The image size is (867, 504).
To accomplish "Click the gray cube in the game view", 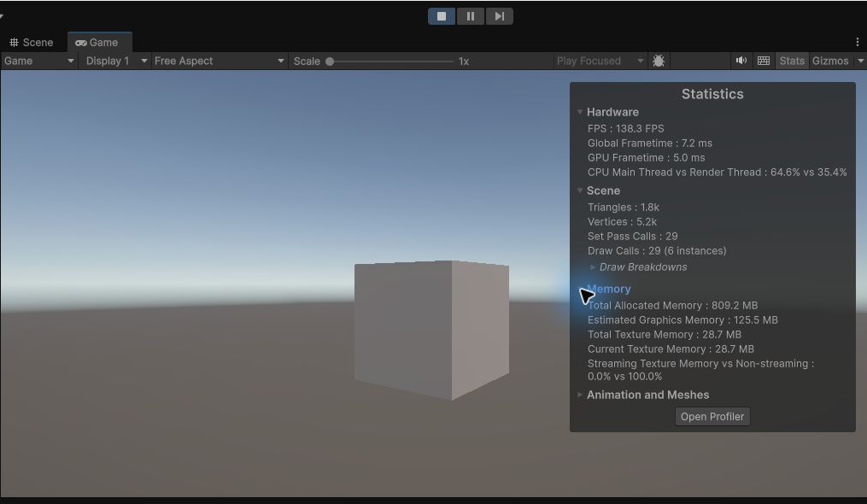I will 431,330.
